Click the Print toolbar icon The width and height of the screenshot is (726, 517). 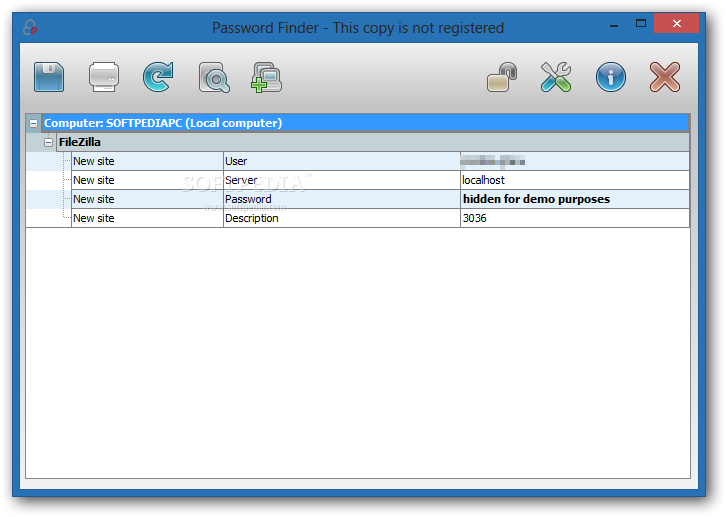click(x=104, y=77)
